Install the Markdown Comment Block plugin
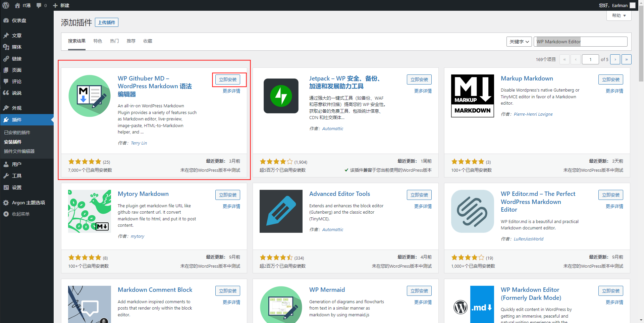This screenshot has height=323, width=644. (x=228, y=291)
